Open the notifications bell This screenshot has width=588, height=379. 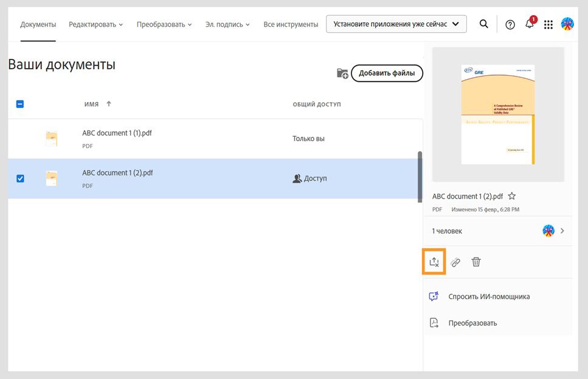tap(530, 24)
